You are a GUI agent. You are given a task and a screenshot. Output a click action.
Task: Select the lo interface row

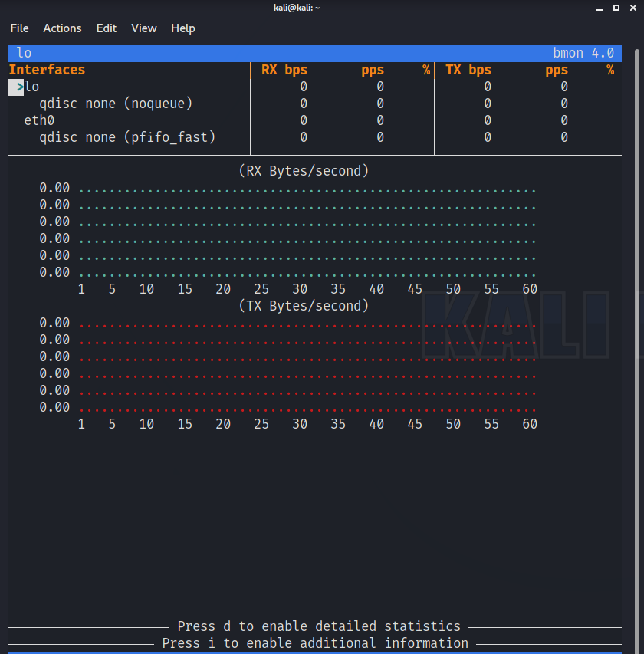click(x=32, y=87)
